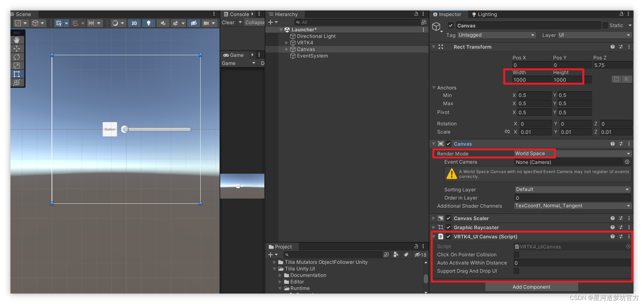Open the Layer dropdown showing UI
Screen dimensions: 644x304
tap(595, 35)
